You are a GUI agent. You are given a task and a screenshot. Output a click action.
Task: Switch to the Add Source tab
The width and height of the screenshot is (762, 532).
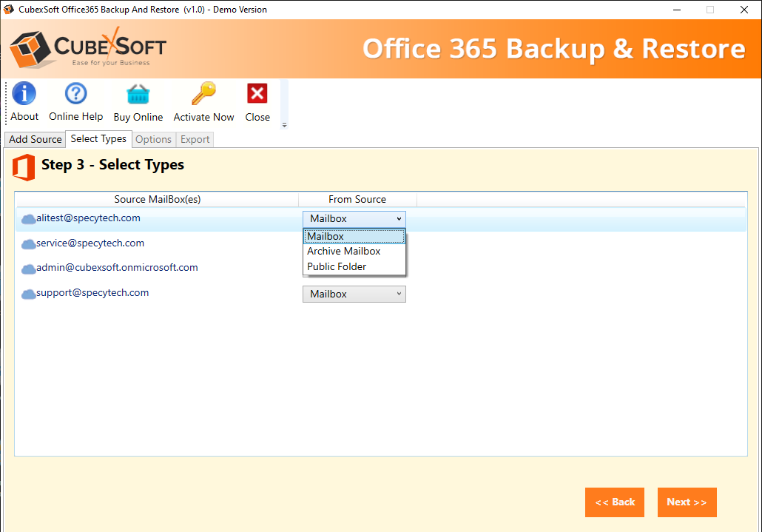tap(36, 139)
